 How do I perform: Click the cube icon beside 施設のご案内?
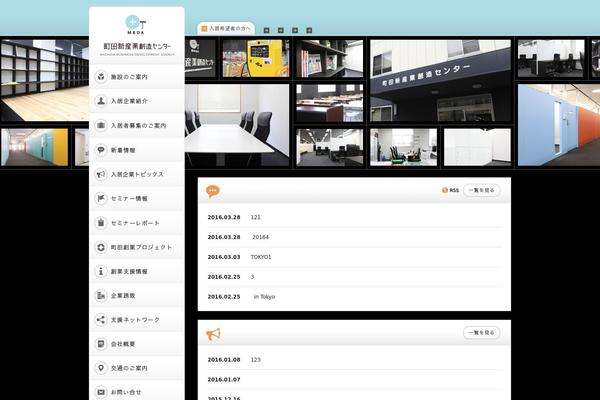point(101,77)
